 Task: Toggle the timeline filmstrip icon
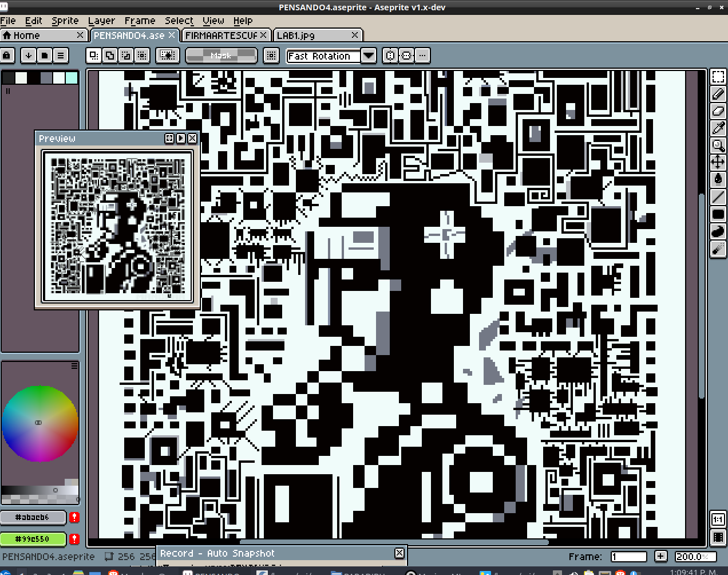point(718,537)
